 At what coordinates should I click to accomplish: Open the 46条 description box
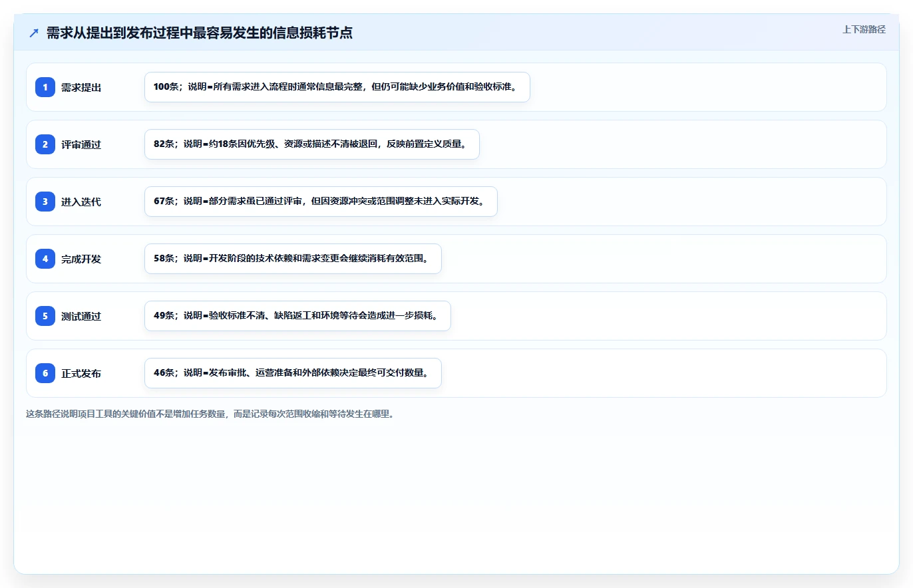[293, 373]
